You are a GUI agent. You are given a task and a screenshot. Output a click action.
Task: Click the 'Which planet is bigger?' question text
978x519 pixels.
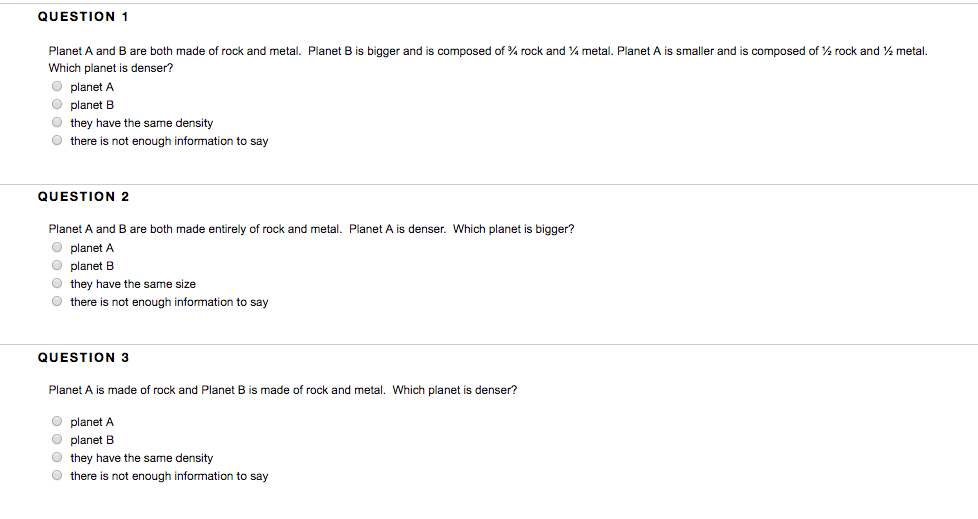point(513,229)
